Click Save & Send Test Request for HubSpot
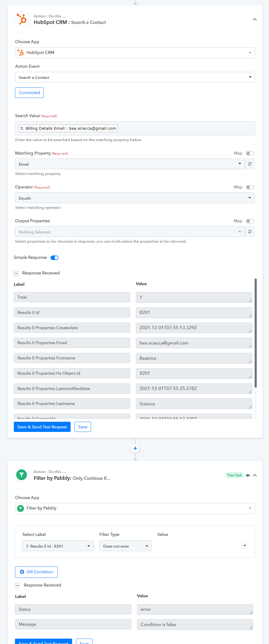This screenshot has height=644, width=269. [42, 427]
